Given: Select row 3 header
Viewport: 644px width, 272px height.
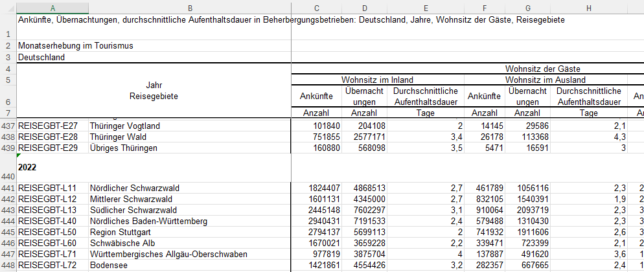Looking at the screenshot, I should click(8, 57).
